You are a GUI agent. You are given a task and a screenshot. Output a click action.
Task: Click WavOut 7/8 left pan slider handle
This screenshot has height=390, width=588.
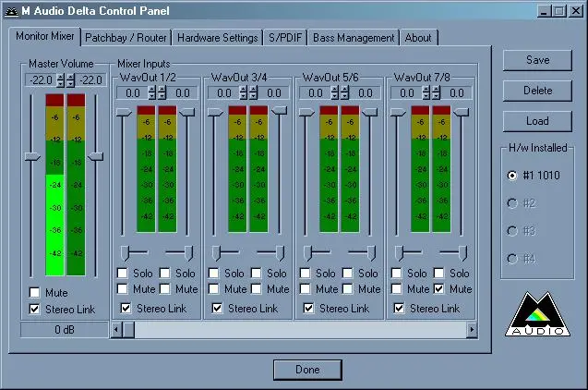pyautogui.click(x=399, y=253)
